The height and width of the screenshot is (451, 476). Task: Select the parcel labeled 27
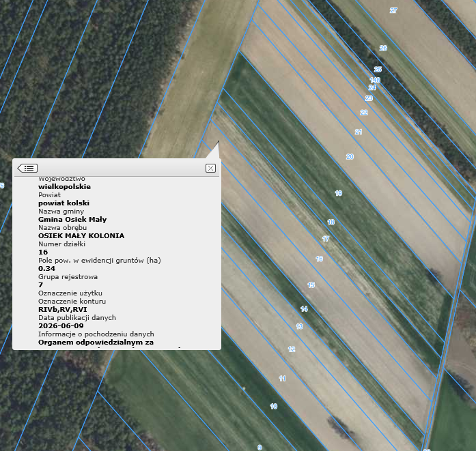tap(393, 10)
